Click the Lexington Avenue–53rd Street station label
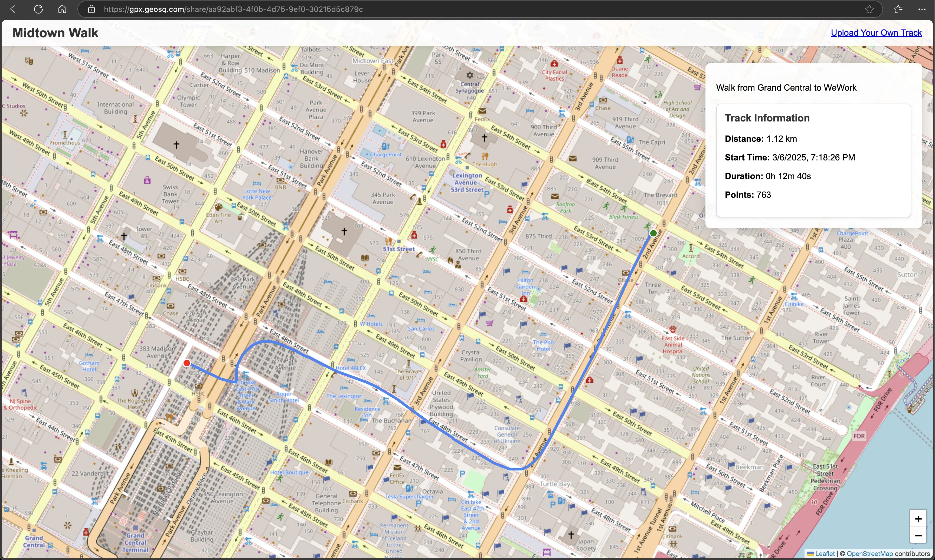 pyautogui.click(x=467, y=182)
